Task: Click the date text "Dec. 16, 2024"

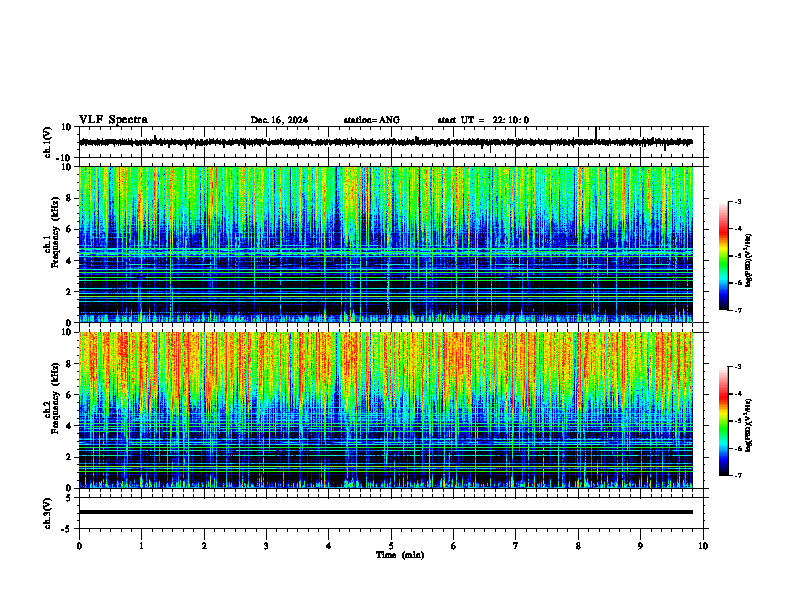Action: tap(279, 120)
